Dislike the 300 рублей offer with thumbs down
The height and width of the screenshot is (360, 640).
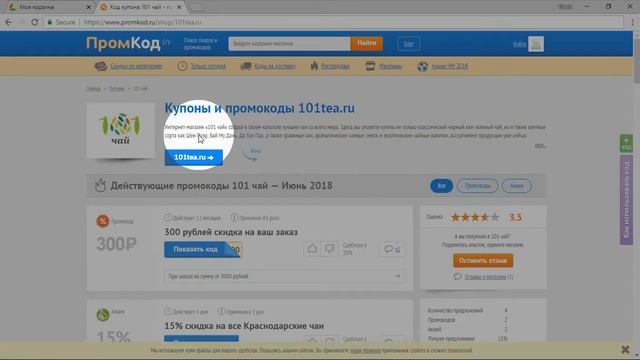(329, 249)
